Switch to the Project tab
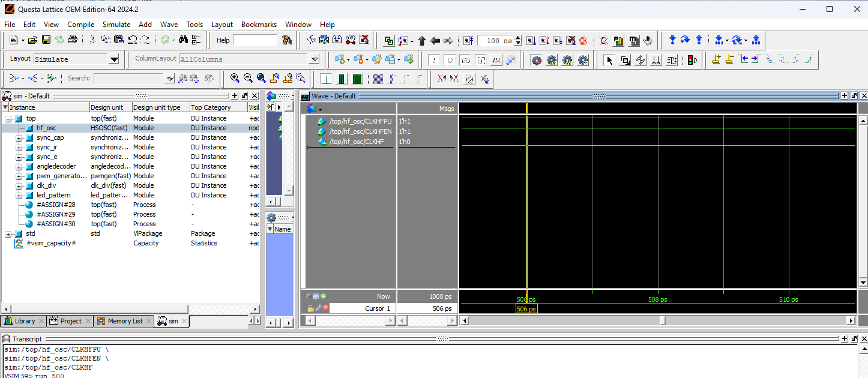868x378 pixels. click(70, 321)
